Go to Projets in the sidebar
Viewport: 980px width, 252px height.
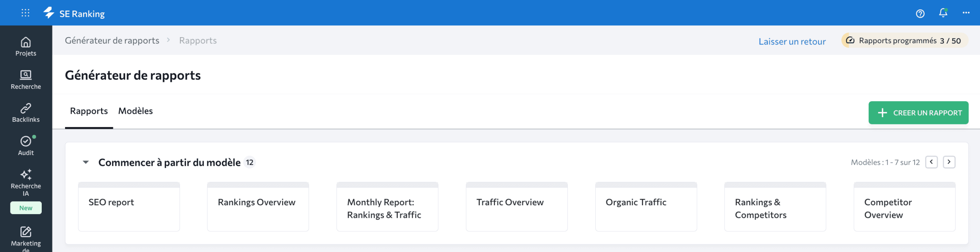[x=26, y=47]
